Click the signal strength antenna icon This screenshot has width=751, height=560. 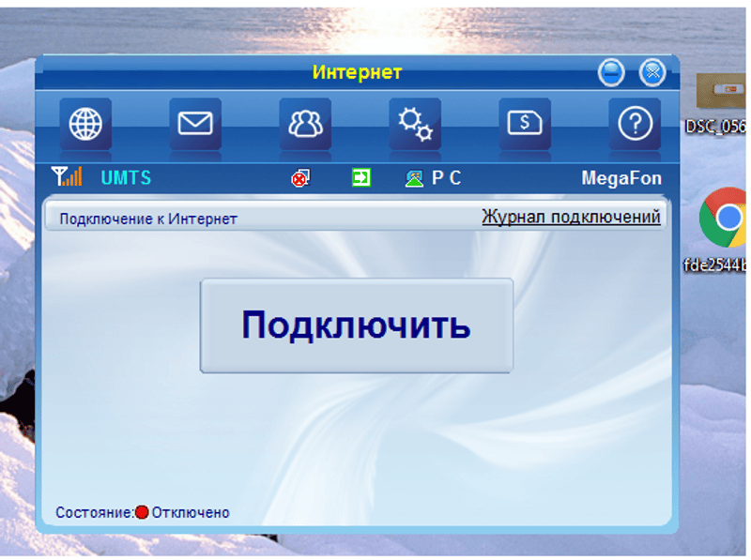(67, 176)
